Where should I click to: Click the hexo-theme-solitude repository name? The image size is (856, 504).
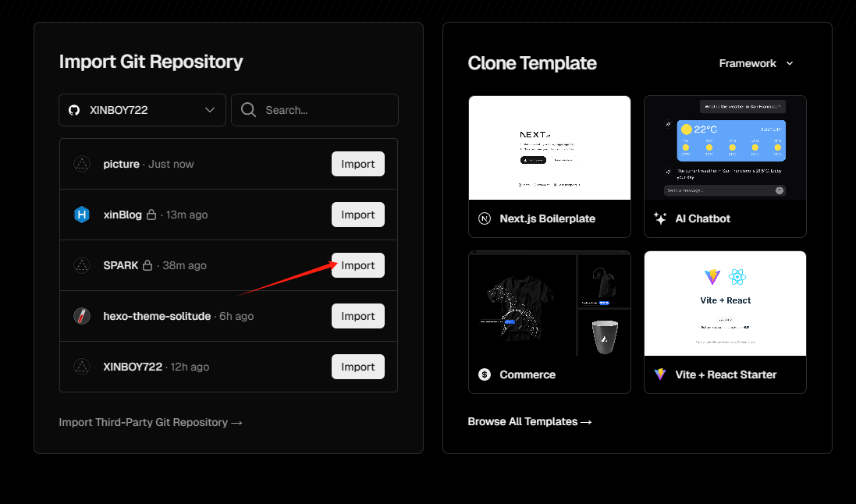(157, 316)
